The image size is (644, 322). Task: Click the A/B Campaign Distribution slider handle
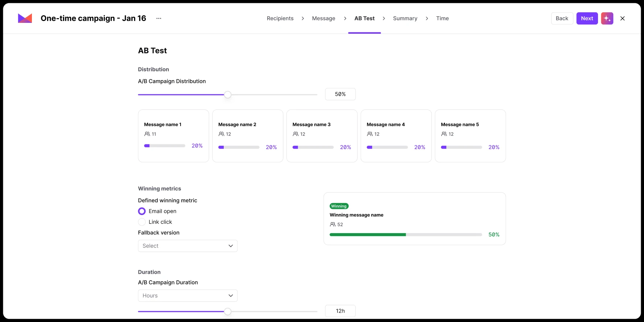[227, 95]
